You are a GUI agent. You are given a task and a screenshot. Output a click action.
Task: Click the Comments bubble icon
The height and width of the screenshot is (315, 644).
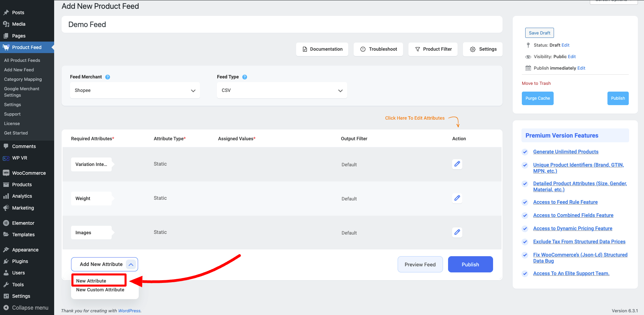tap(6, 146)
